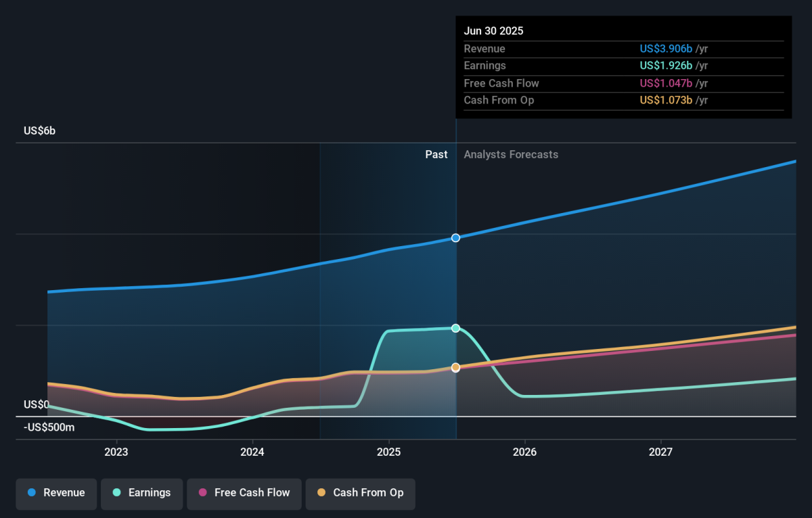The image size is (812, 518).
Task: Click the Analysts Forecasts label
Action: click(511, 154)
